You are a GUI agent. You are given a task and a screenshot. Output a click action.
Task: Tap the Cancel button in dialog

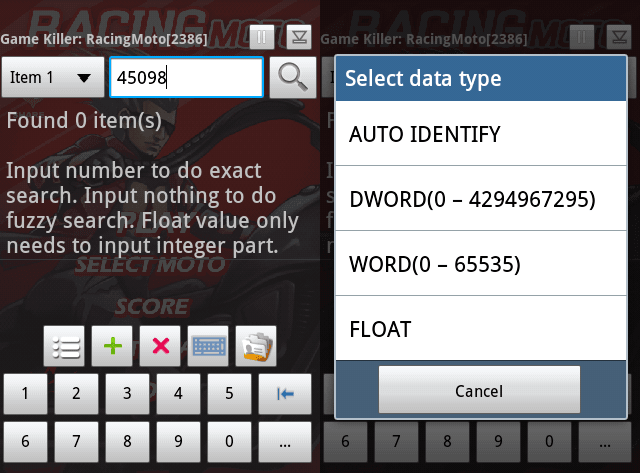[x=479, y=390]
